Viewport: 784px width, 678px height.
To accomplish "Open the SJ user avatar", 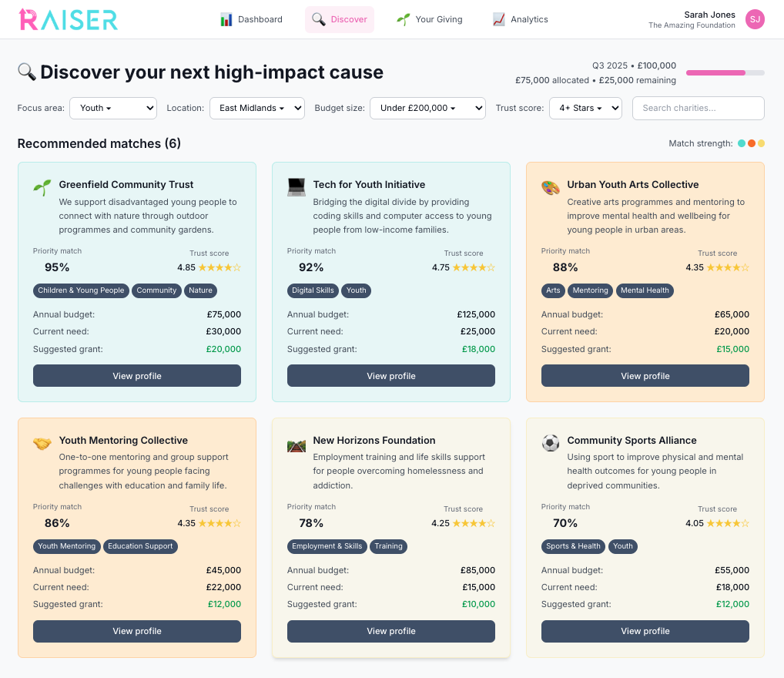I will [x=755, y=19].
